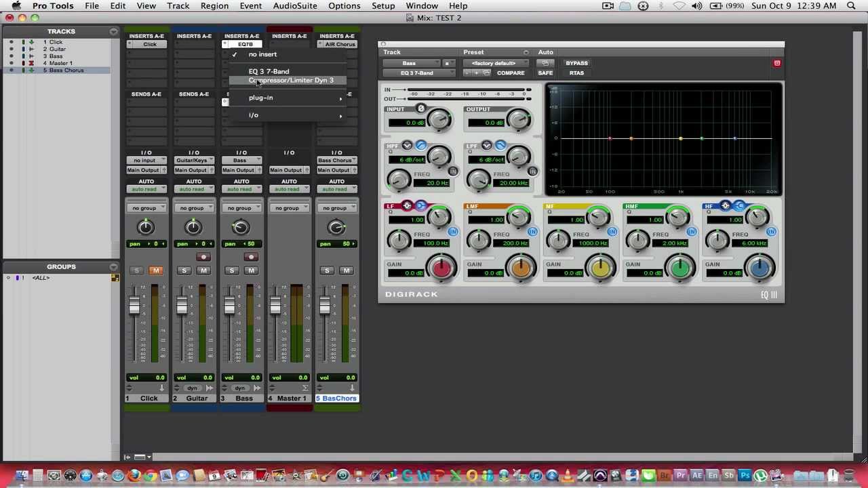This screenshot has width=868, height=488.
Task: Click the Bass track dyn button
Action: tap(240, 388)
